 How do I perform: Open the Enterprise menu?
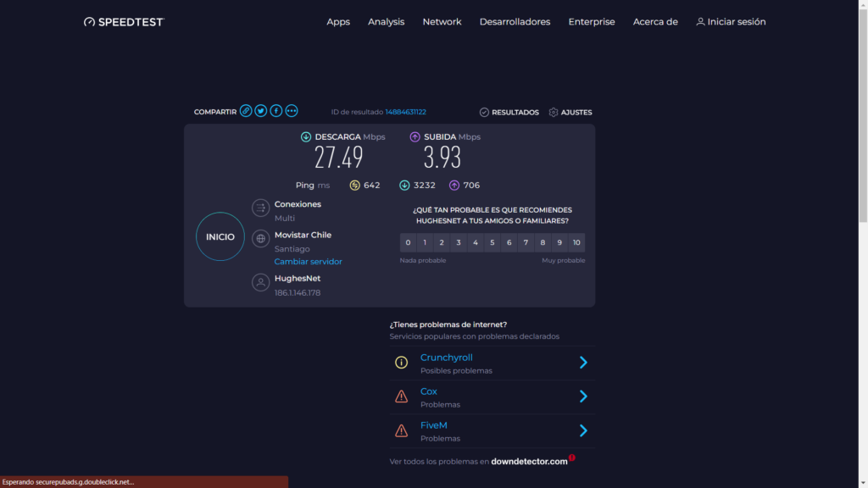(591, 22)
